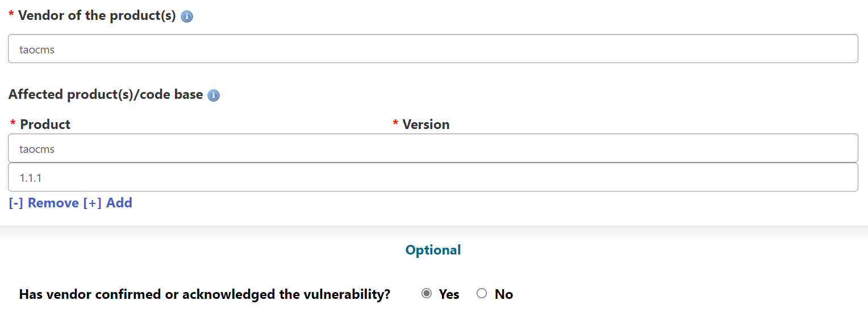Click the "No" label text
Image resolution: width=868 pixels, height=325 pixels.
point(504,294)
